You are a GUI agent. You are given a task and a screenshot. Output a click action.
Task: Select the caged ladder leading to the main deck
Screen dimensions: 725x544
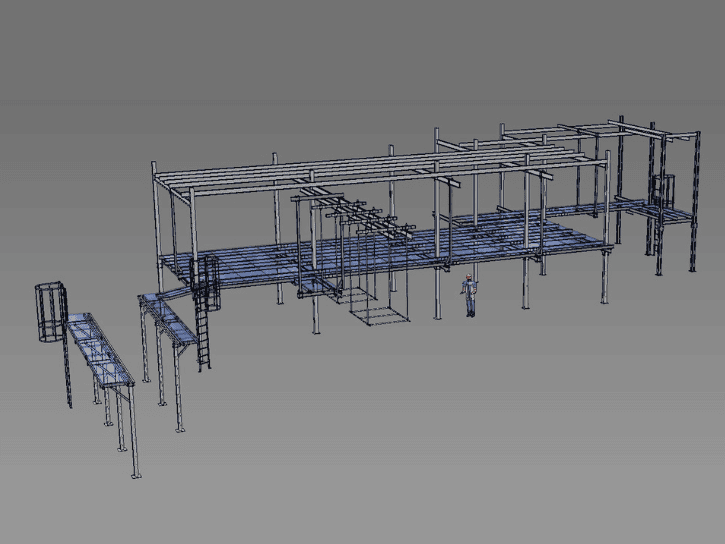click(x=204, y=313)
